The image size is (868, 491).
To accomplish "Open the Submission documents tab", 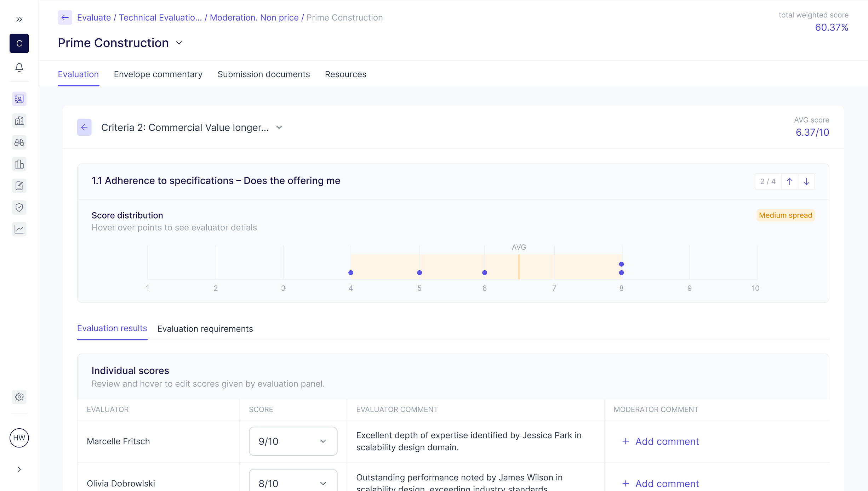I will tap(264, 74).
